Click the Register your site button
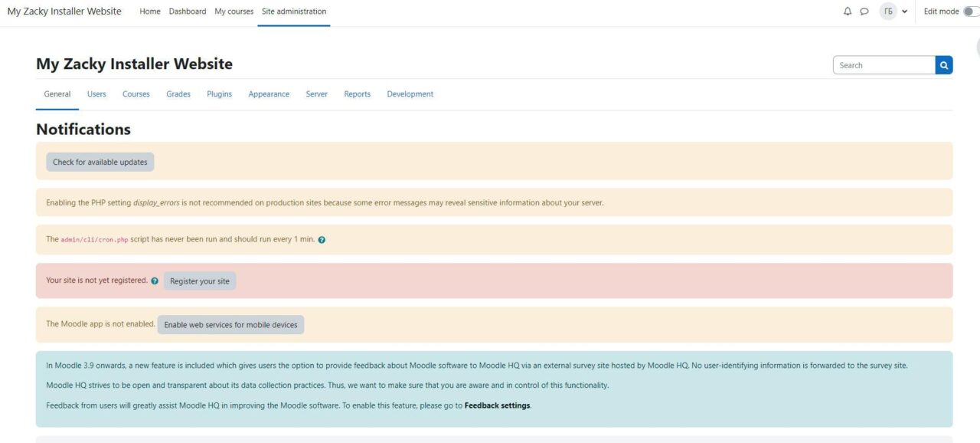The height and width of the screenshot is (443, 980). [x=200, y=281]
